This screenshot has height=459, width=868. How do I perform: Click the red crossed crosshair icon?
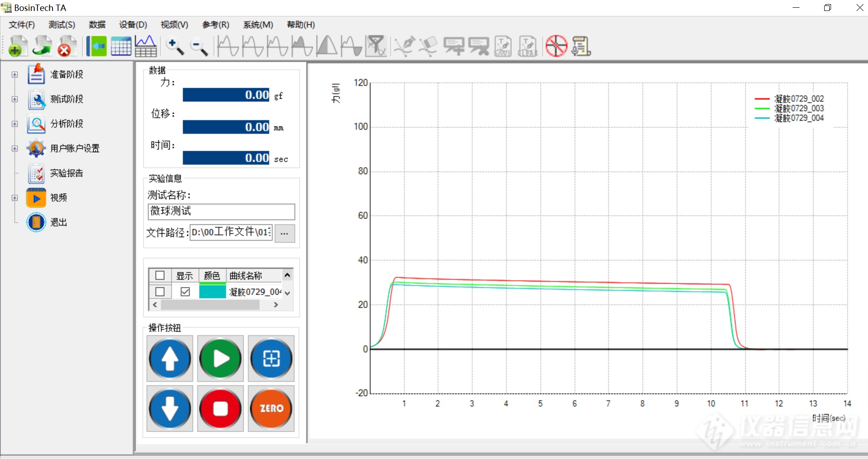(x=557, y=46)
